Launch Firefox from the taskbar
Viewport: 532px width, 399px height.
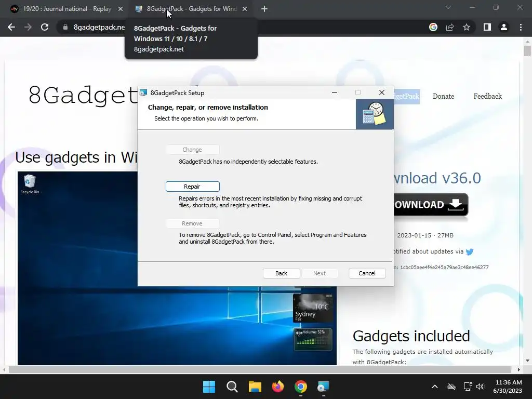coord(278,387)
